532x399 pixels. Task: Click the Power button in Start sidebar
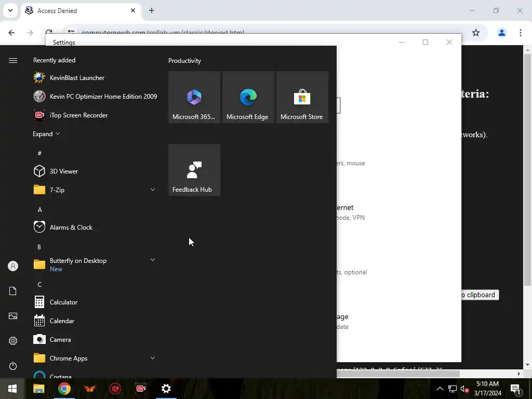13,366
